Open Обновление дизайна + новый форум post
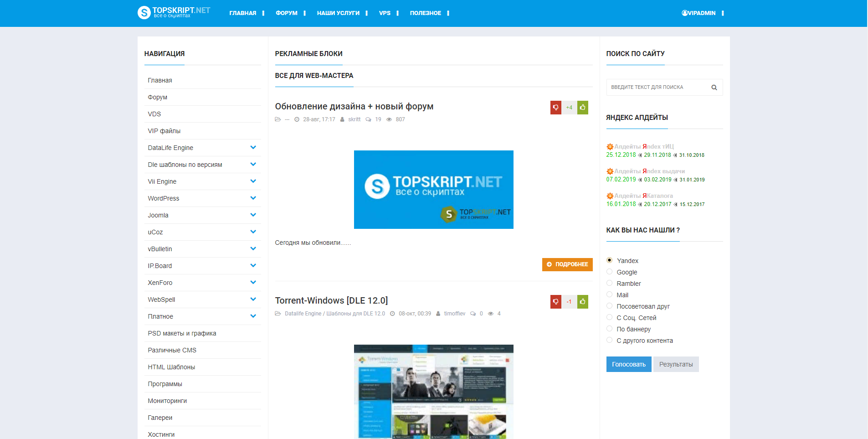The image size is (868, 439). tap(354, 107)
